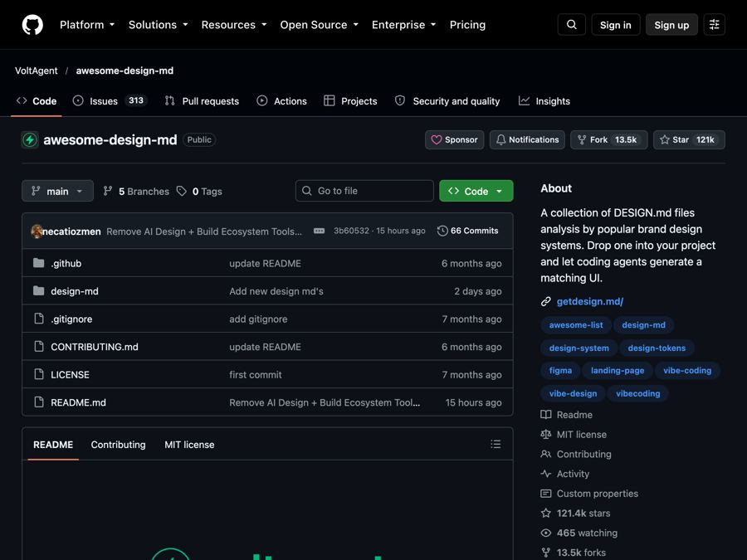Star the repository

[x=689, y=140]
